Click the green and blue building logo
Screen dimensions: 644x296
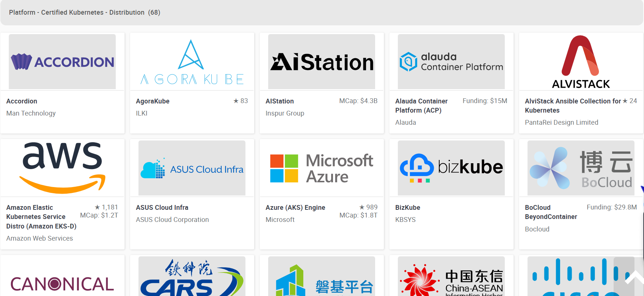point(322,277)
